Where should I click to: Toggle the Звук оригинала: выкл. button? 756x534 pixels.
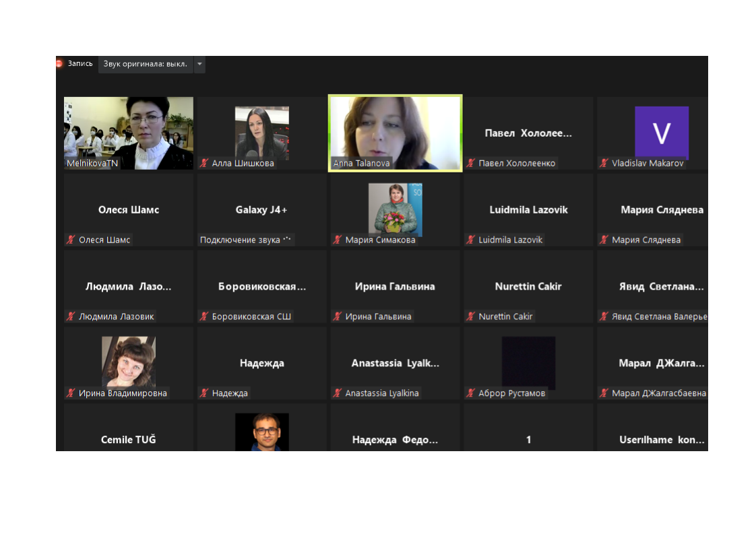tap(146, 64)
